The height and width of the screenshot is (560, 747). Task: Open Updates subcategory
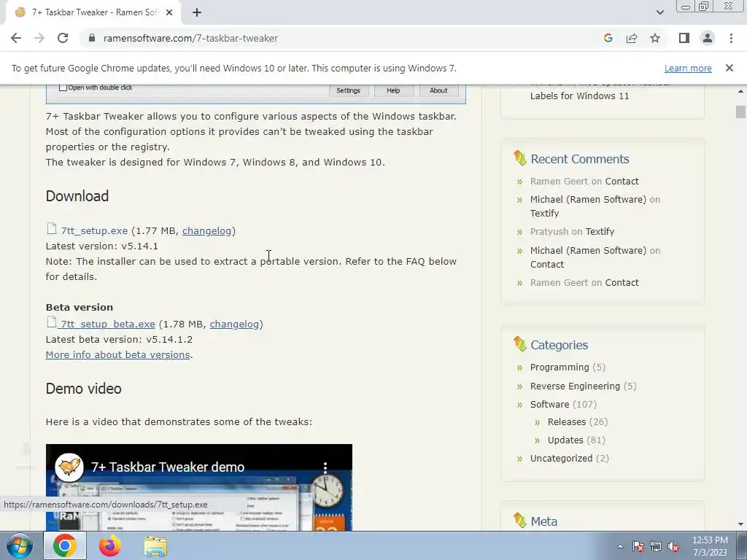coord(565,440)
